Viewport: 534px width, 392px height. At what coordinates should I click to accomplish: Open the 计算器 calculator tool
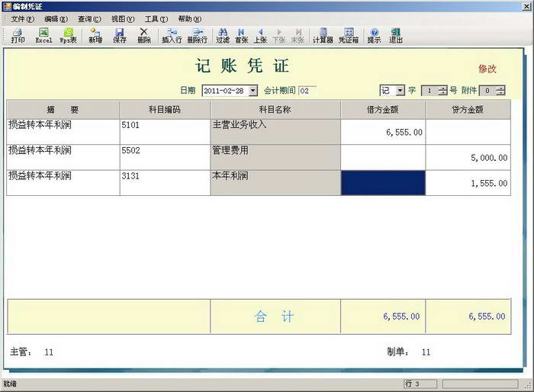tap(323, 35)
